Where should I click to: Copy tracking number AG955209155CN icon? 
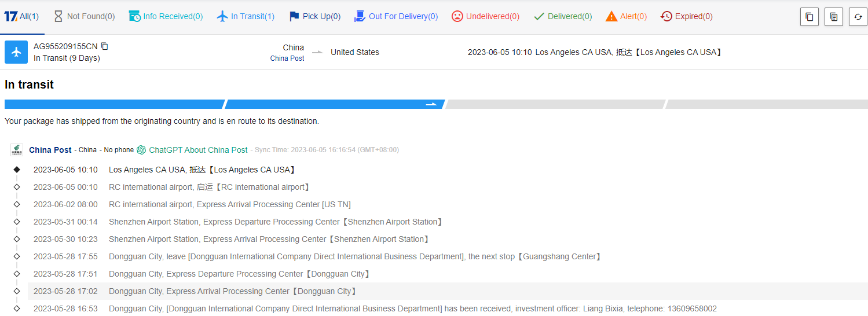[x=105, y=46]
